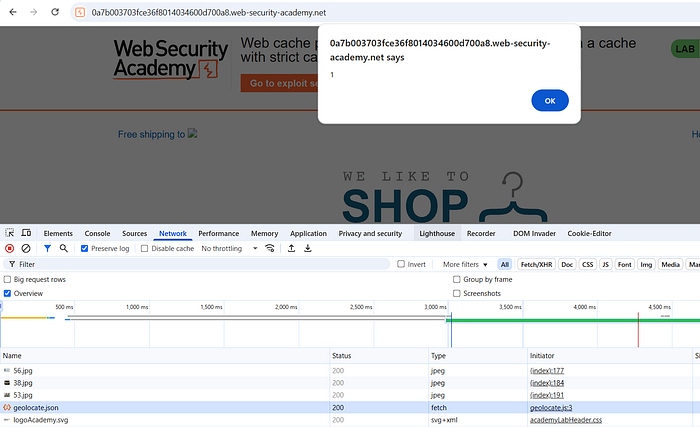Open the No throttling dropdown
The image size is (700, 427).
tap(229, 248)
